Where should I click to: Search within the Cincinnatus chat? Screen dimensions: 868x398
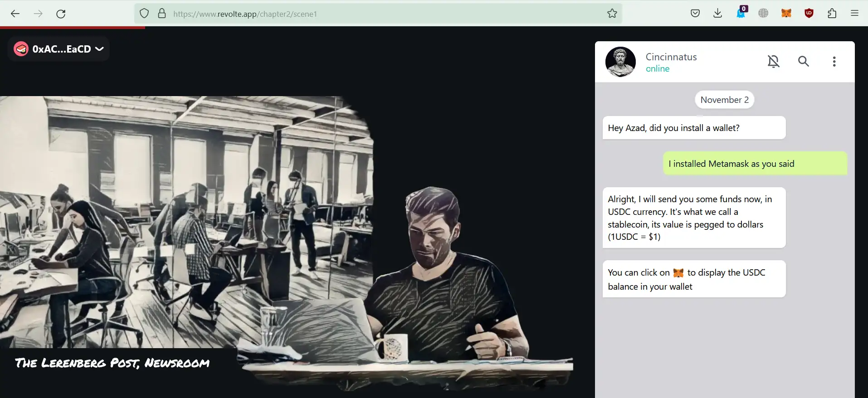(803, 61)
